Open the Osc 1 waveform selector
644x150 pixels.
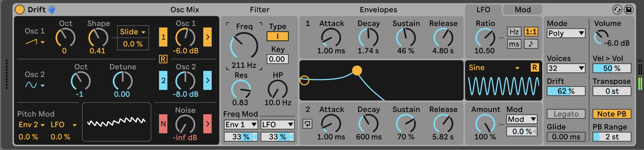point(35,42)
